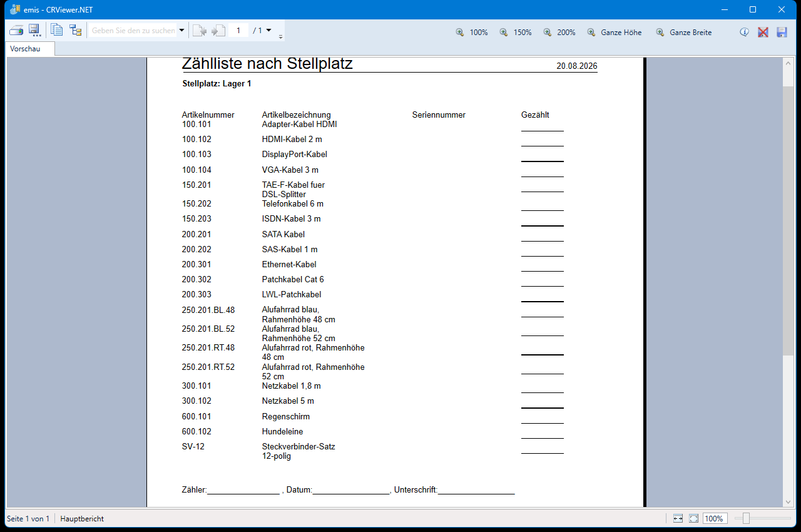Viewport: 801px width, 532px height.
Task: Click the blue floppy disk save icon
Action: click(x=782, y=32)
